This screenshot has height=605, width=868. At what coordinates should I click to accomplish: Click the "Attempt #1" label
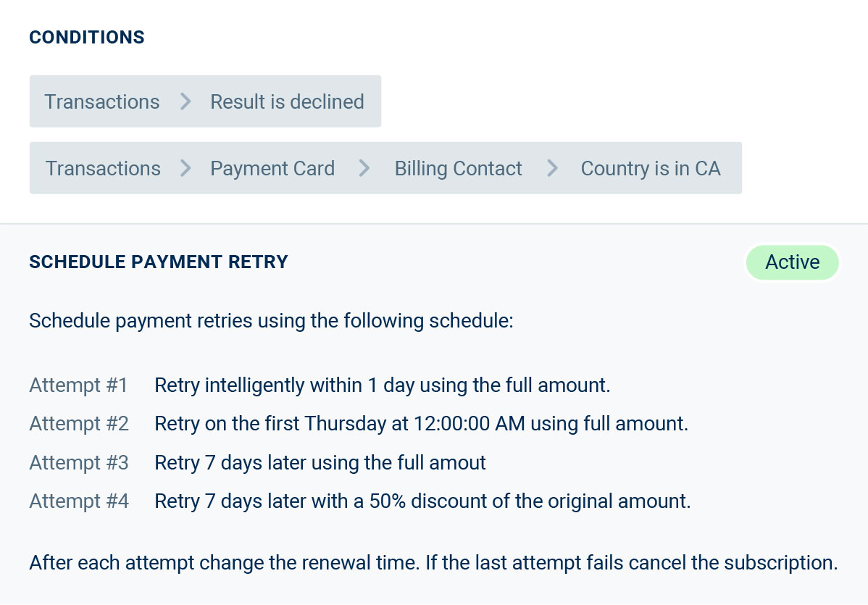coord(78,385)
